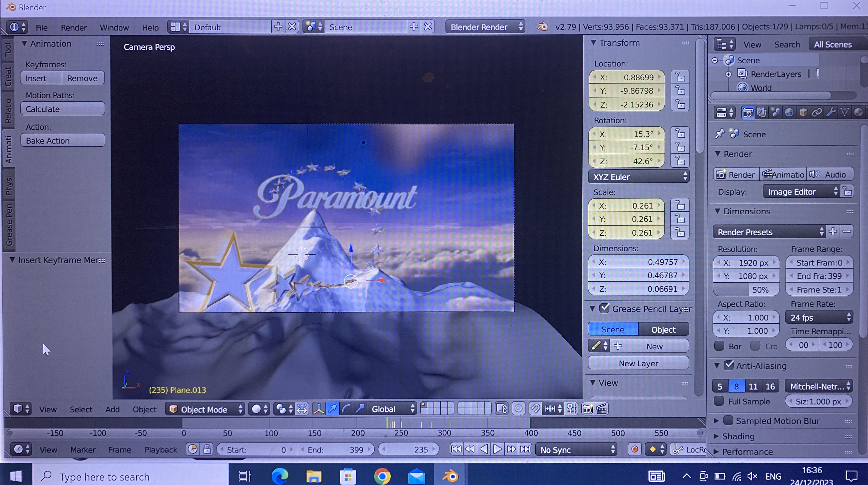Viewport: 868px width, 485px height.
Task: Open Google Chrome from taskbar
Action: [382, 476]
